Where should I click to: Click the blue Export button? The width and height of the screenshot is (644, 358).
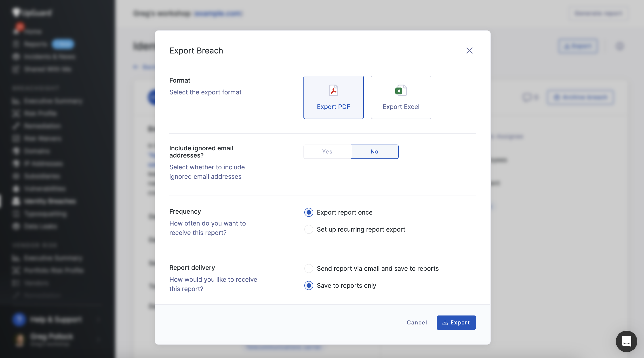(x=456, y=322)
